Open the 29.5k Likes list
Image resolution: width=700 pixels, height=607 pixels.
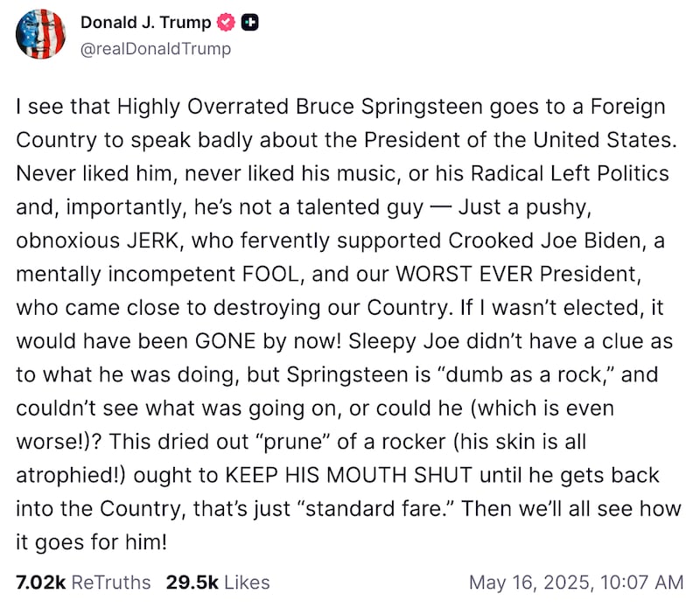click(x=216, y=582)
